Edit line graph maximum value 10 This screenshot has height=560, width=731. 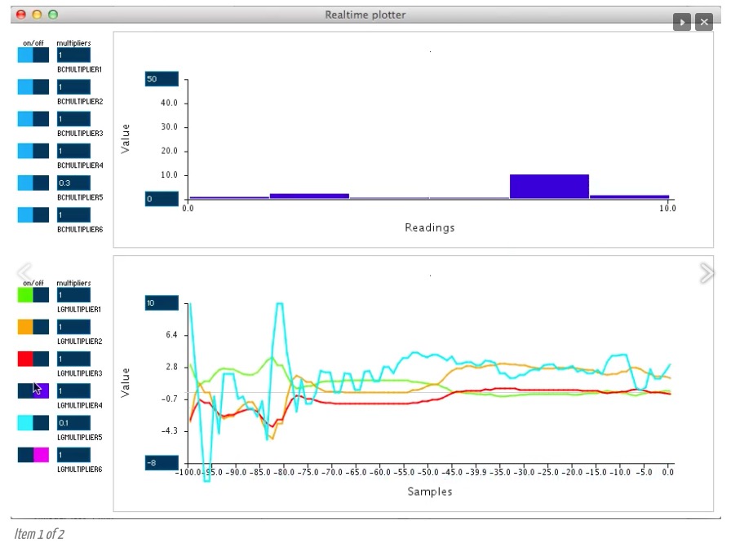point(162,303)
